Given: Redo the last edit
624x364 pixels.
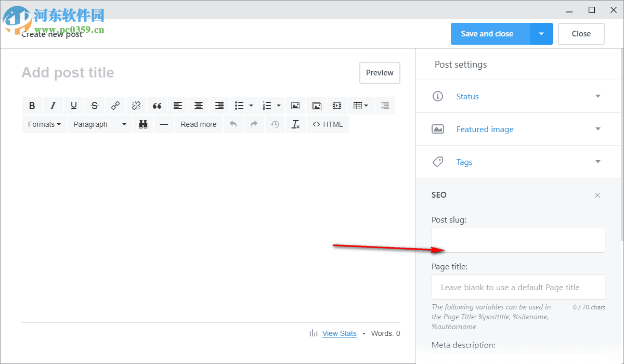Looking at the screenshot, I should tap(254, 124).
